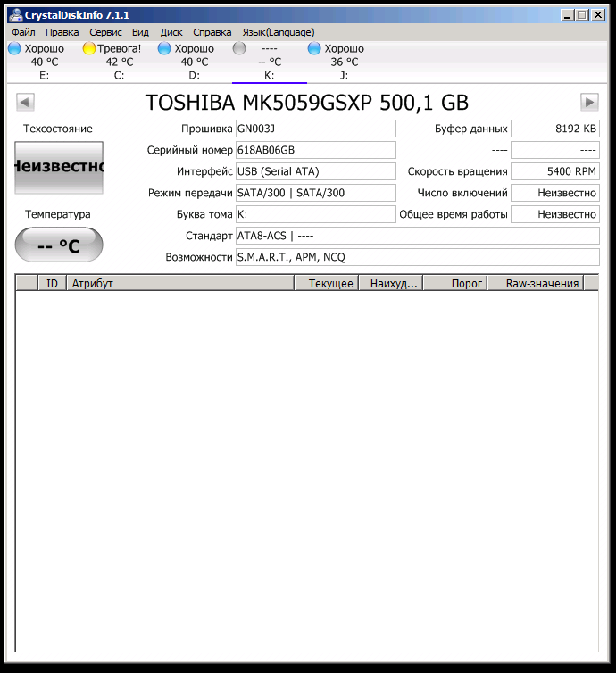
Task: Go to previous disk with left arrow
Action: (25, 102)
